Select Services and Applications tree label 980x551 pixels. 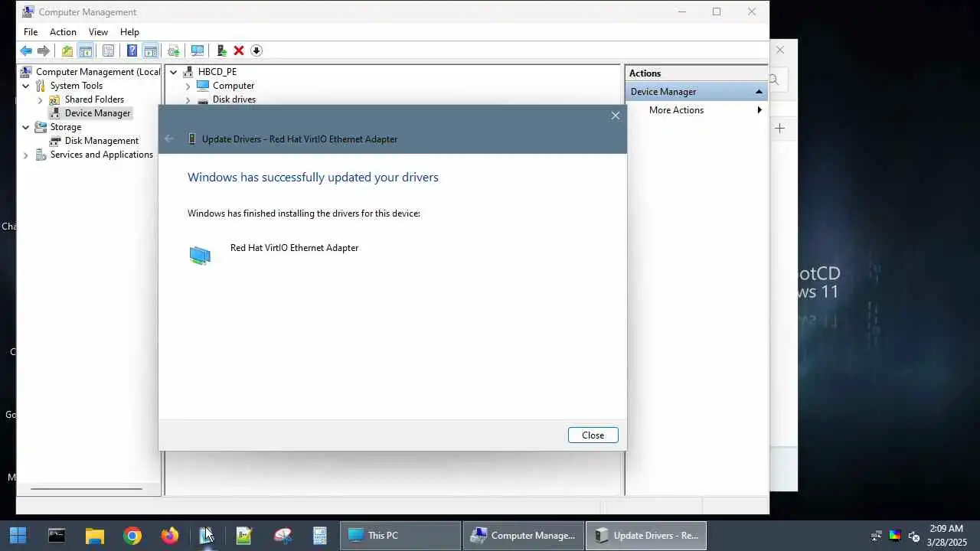[101, 155]
